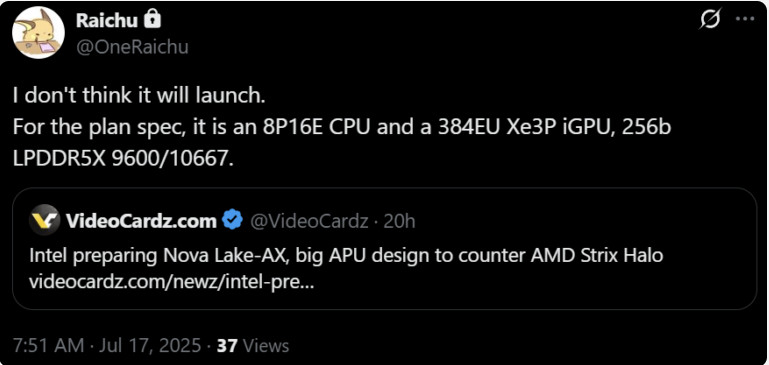The height and width of the screenshot is (365, 769).
Task: Open the three-dot more options menu
Action: (744, 20)
